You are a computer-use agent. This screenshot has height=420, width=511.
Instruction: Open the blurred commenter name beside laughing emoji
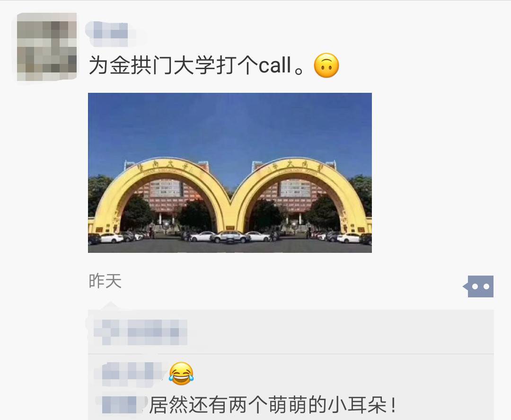coord(131,374)
